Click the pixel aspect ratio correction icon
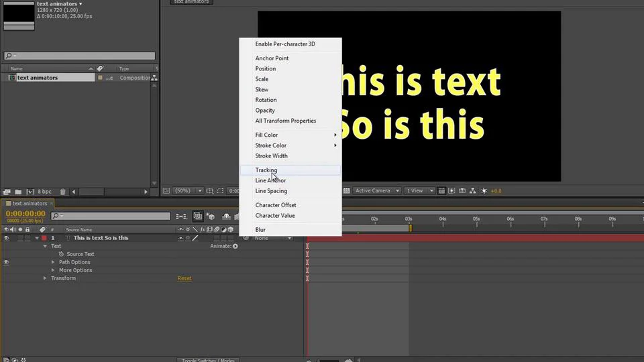This screenshot has height=362, width=644. 441,191
